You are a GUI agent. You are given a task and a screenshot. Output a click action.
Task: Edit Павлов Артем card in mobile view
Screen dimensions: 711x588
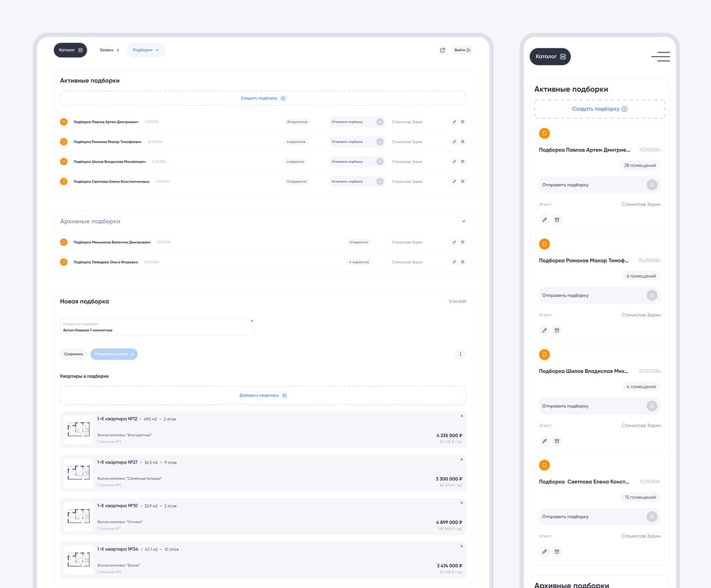(x=544, y=220)
